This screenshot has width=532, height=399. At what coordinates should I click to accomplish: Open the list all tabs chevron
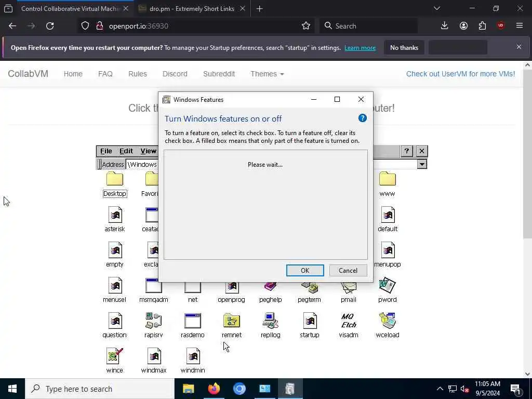(x=437, y=8)
